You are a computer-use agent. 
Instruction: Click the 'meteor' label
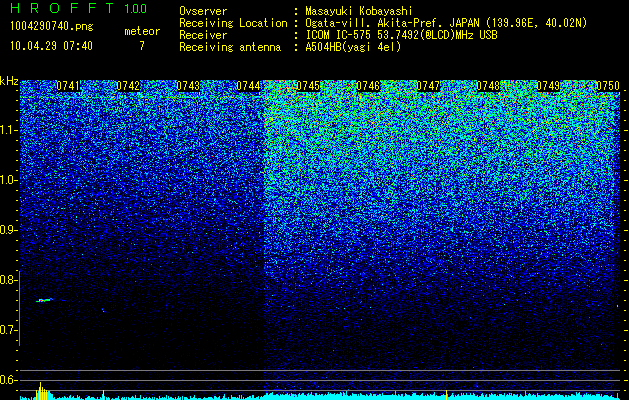142,31
